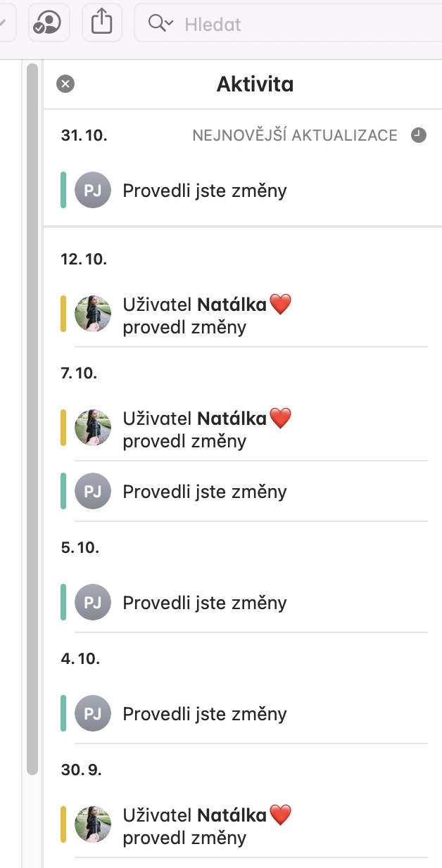Click green color bar of 31.10. entry

[63, 191]
